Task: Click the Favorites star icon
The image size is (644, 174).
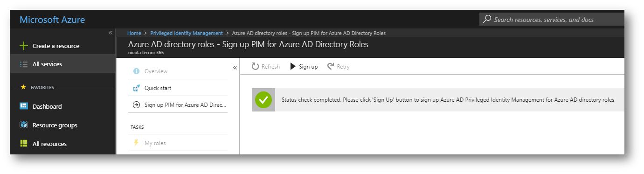Action: [x=23, y=87]
